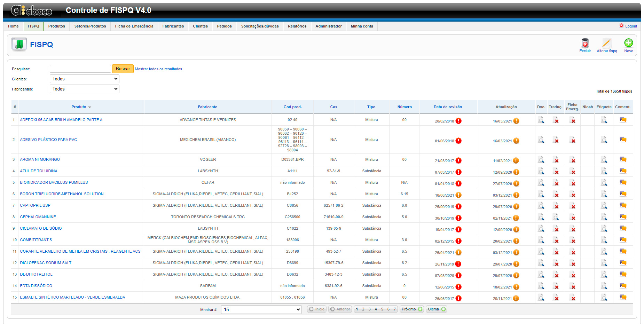Open Doc. magnifier for EDTA DISSÓDICO
This screenshot has height=324, width=644.
(541, 286)
